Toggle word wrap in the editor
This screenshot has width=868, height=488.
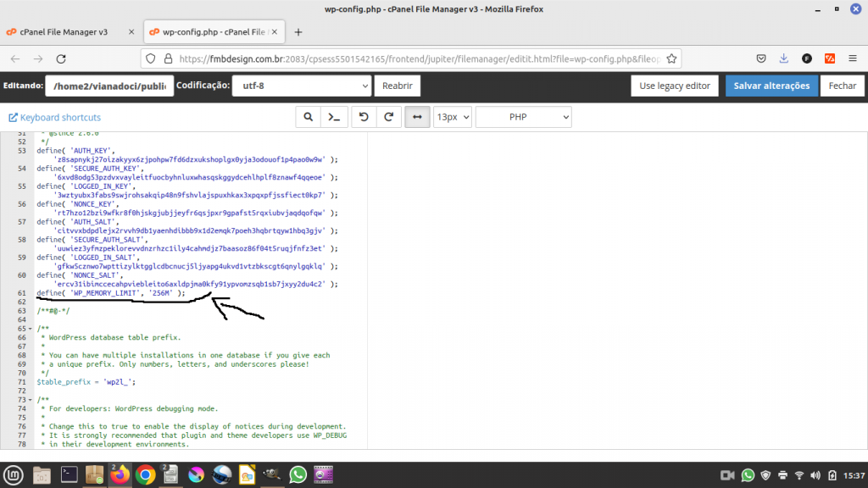[416, 116]
